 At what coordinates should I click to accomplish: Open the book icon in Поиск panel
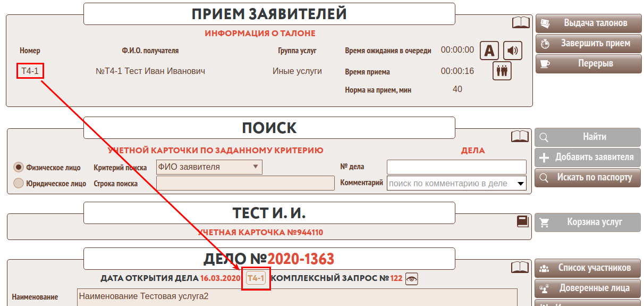tap(520, 137)
